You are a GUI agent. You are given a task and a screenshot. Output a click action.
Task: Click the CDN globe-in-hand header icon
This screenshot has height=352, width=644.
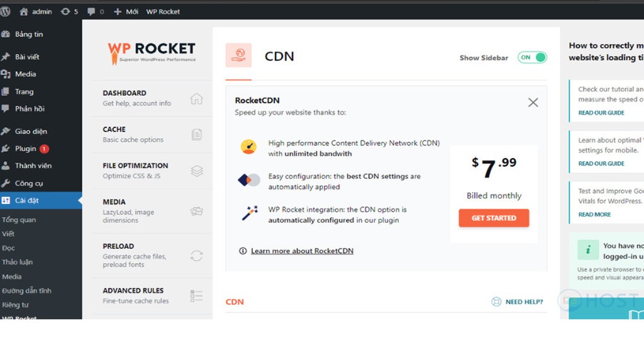point(238,55)
